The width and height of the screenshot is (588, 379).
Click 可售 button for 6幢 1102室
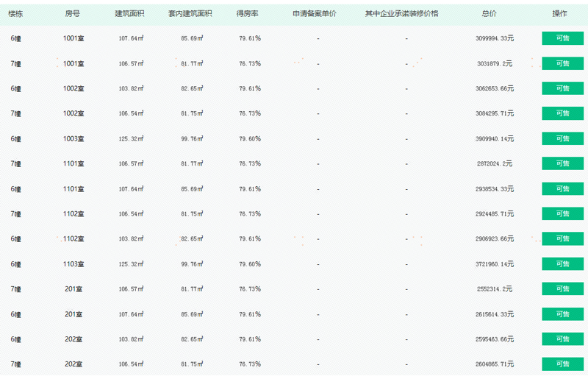click(x=562, y=238)
